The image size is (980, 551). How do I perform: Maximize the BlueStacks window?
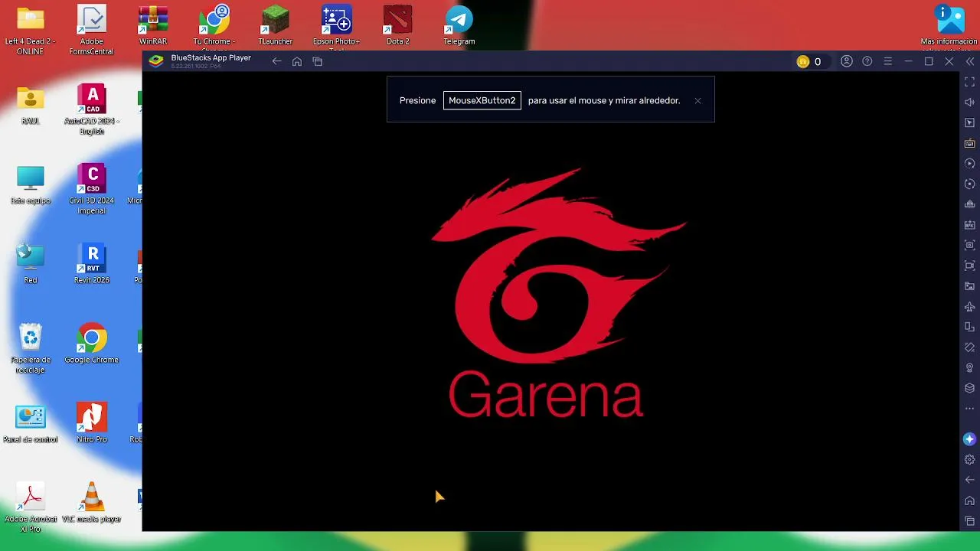(929, 61)
